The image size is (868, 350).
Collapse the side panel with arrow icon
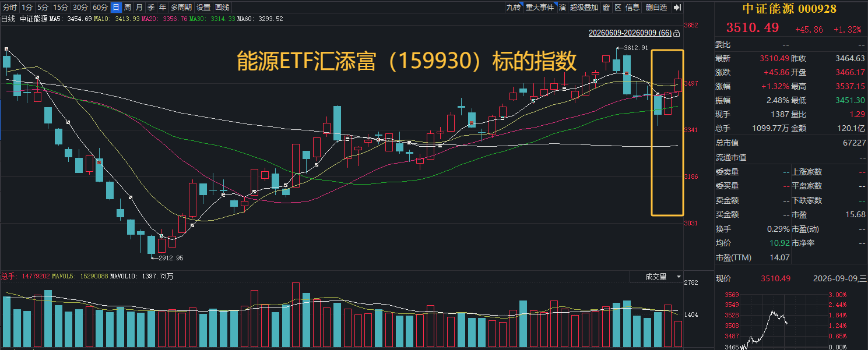point(677,8)
